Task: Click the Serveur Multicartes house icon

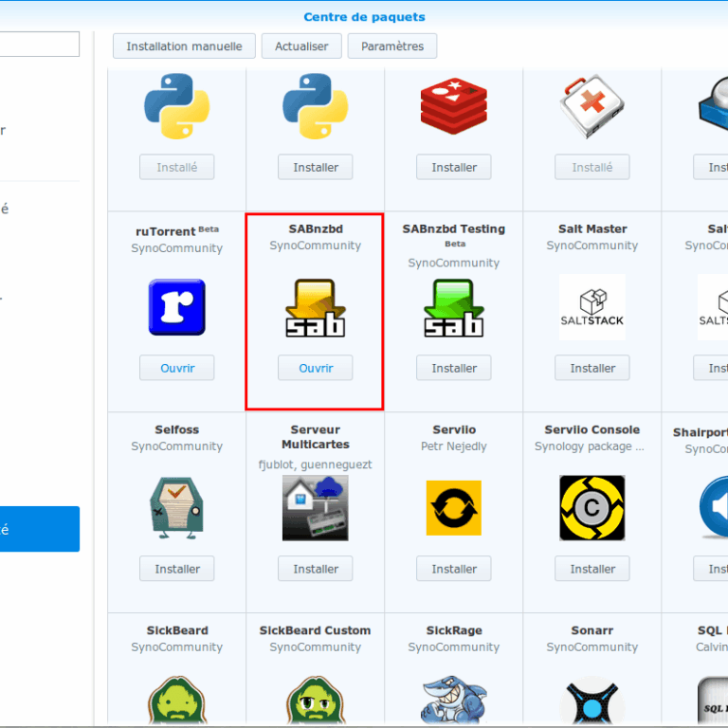Action: (316, 508)
